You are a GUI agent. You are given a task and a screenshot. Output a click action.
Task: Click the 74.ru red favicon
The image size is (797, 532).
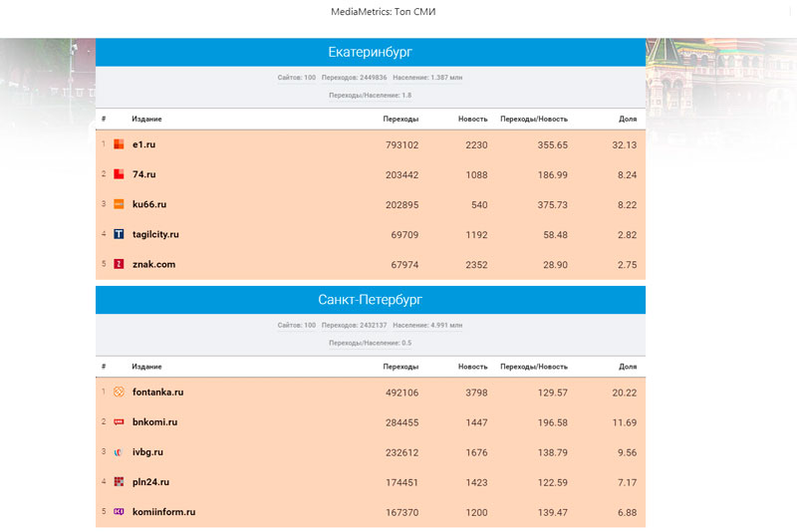(119, 174)
